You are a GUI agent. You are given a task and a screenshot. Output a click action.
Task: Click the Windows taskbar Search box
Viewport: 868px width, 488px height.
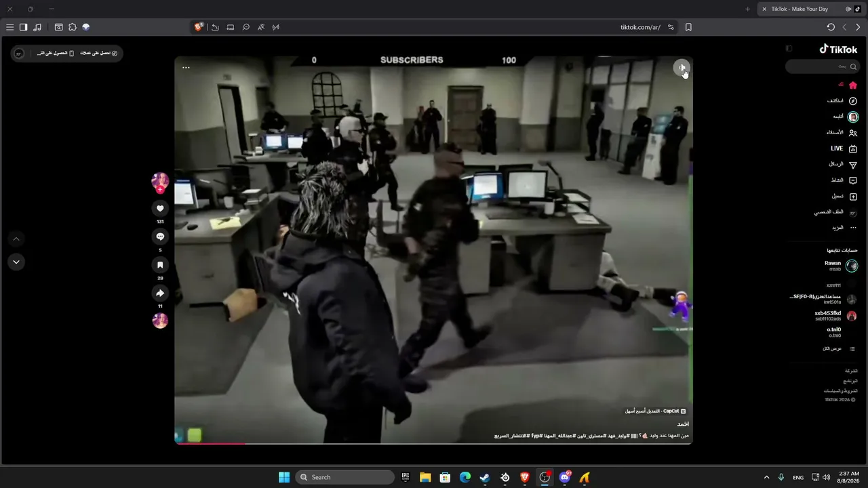[x=345, y=477]
